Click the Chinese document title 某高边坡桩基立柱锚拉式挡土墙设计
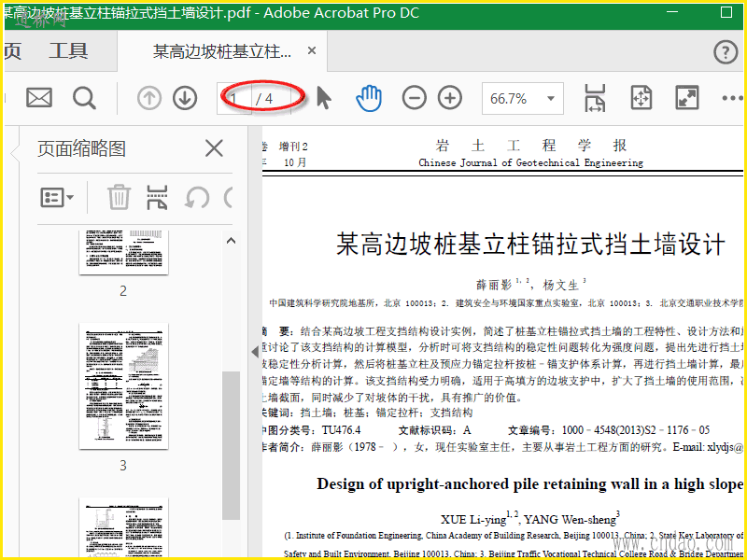This screenshot has height=560, width=747. pos(530,244)
